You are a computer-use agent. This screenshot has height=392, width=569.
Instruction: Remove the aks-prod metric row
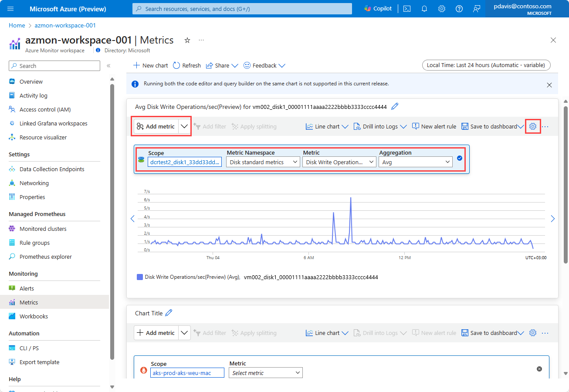pyautogui.click(x=539, y=369)
